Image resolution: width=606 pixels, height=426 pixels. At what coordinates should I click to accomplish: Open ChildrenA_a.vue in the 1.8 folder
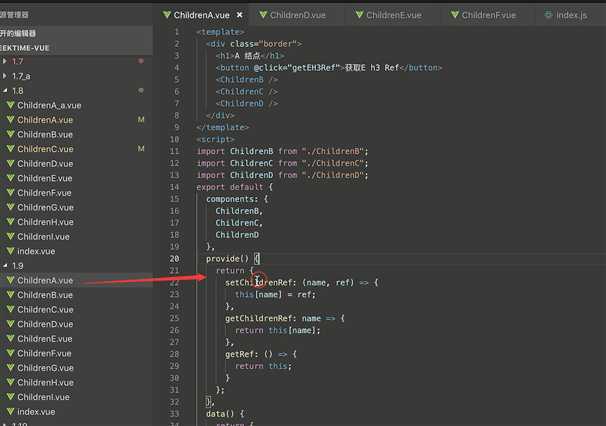point(49,105)
